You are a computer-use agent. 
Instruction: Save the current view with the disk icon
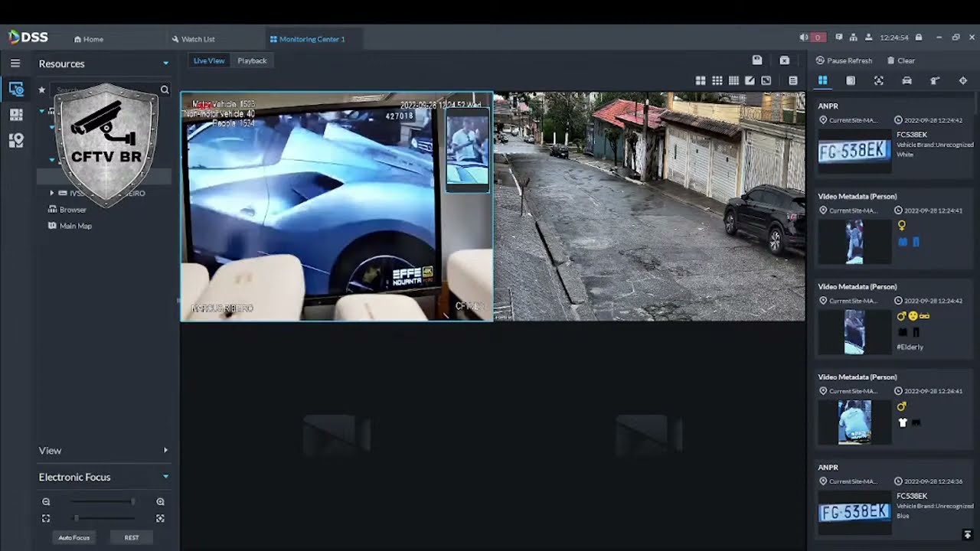(x=757, y=60)
